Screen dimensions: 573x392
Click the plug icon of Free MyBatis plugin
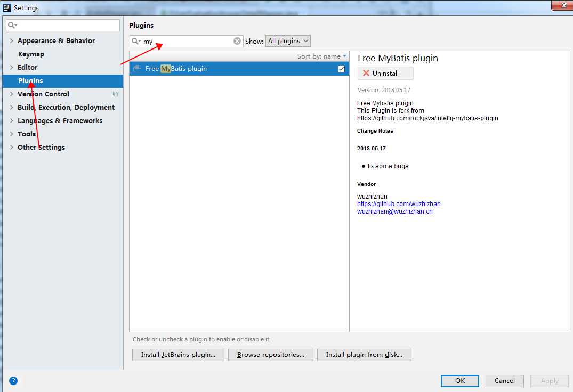[137, 68]
